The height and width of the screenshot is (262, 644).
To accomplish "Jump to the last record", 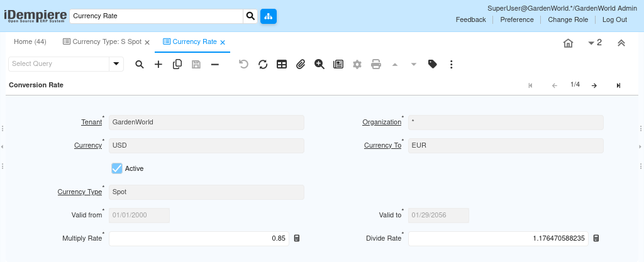I will click(619, 85).
